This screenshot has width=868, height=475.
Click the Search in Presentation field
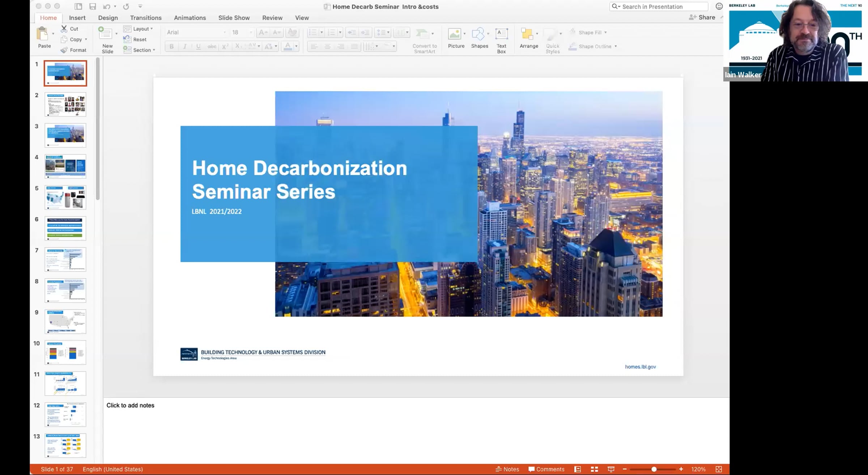tap(659, 7)
